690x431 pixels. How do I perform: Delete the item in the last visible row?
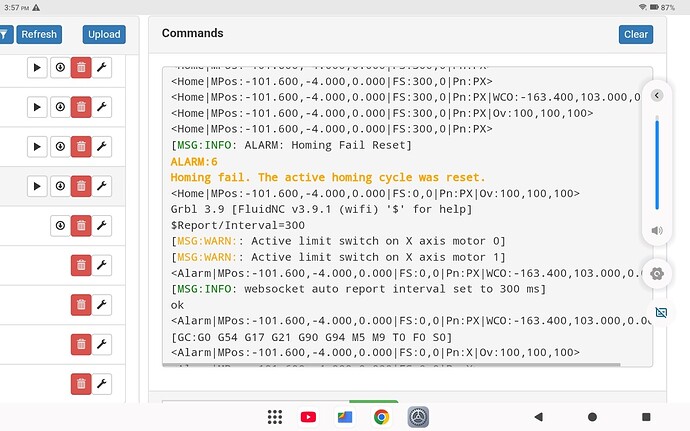point(81,384)
